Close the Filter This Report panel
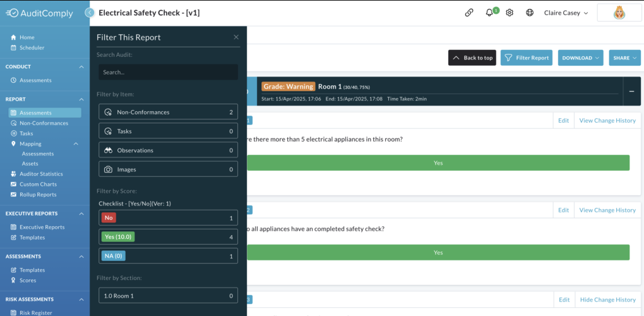The image size is (644, 316). (x=236, y=37)
